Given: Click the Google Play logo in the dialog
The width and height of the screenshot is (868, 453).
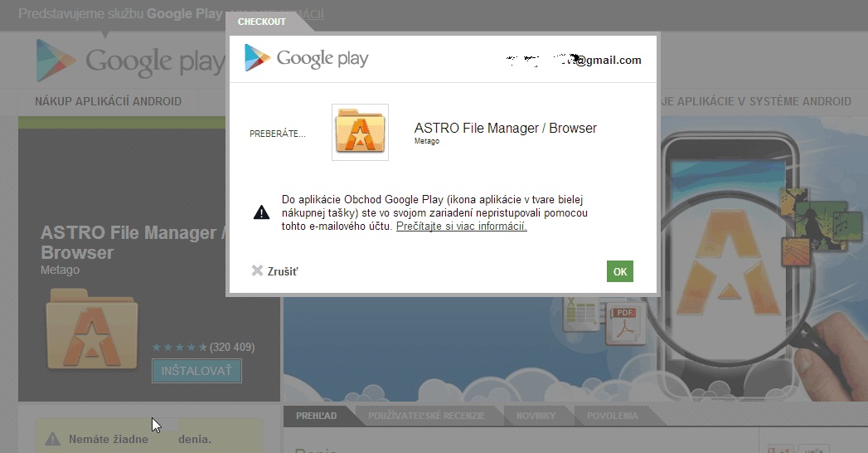Looking at the screenshot, I should click(306, 57).
